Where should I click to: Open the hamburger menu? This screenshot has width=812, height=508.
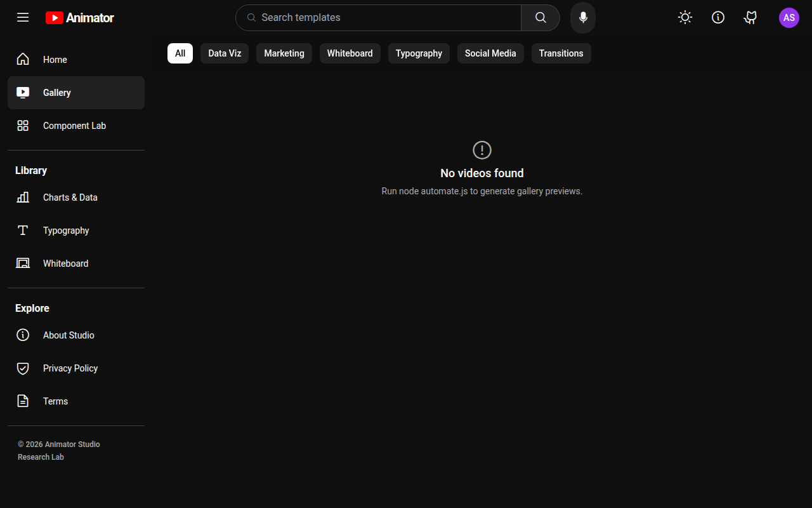(x=23, y=18)
